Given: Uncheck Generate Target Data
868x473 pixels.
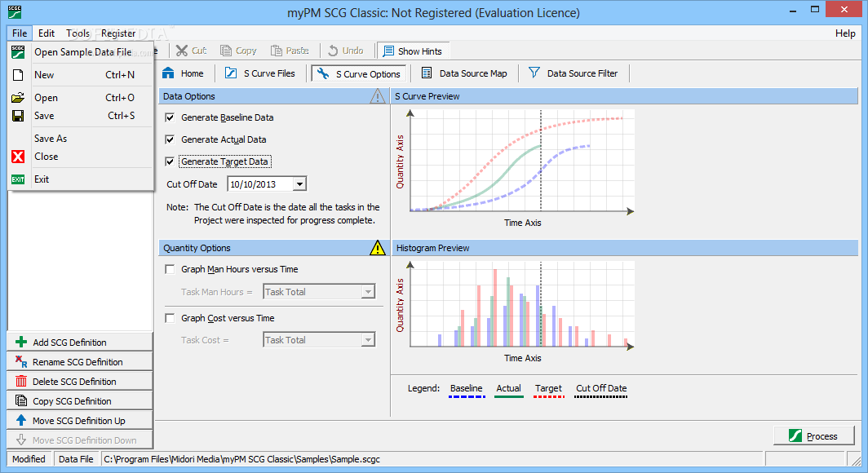Looking at the screenshot, I should tap(170, 161).
